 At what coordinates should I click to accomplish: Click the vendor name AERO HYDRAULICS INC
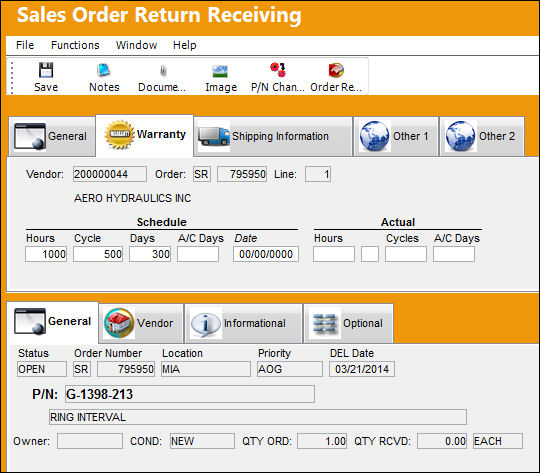click(x=132, y=198)
